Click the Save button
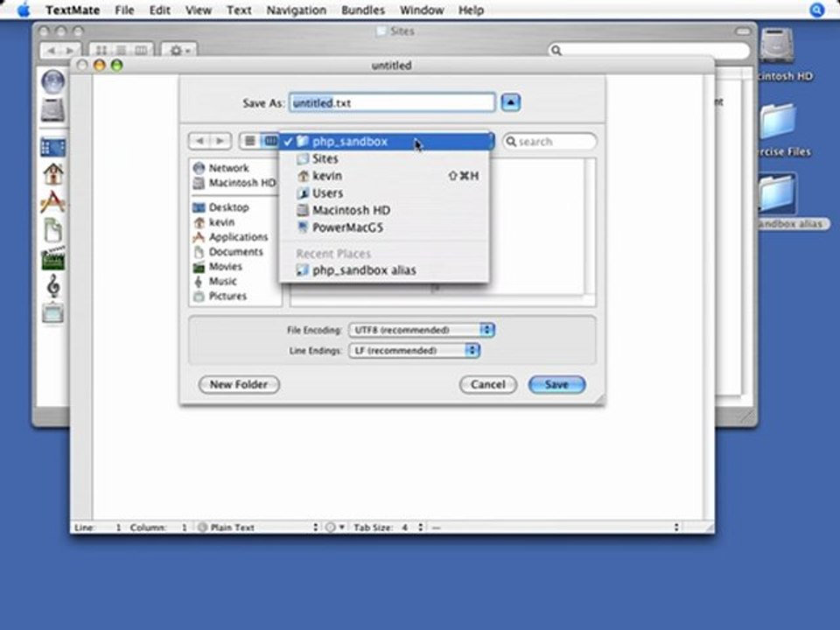Screen dimensions: 840x630 pyautogui.click(x=556, y=384)
